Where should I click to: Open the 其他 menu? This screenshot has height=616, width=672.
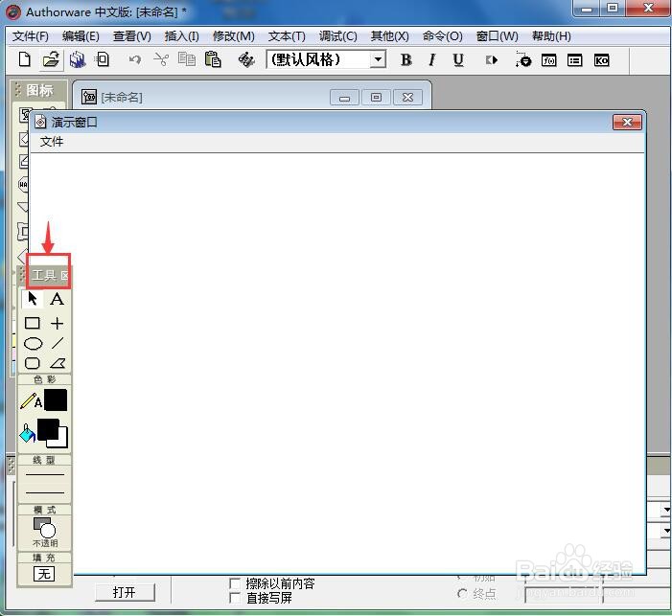point(390,36)
